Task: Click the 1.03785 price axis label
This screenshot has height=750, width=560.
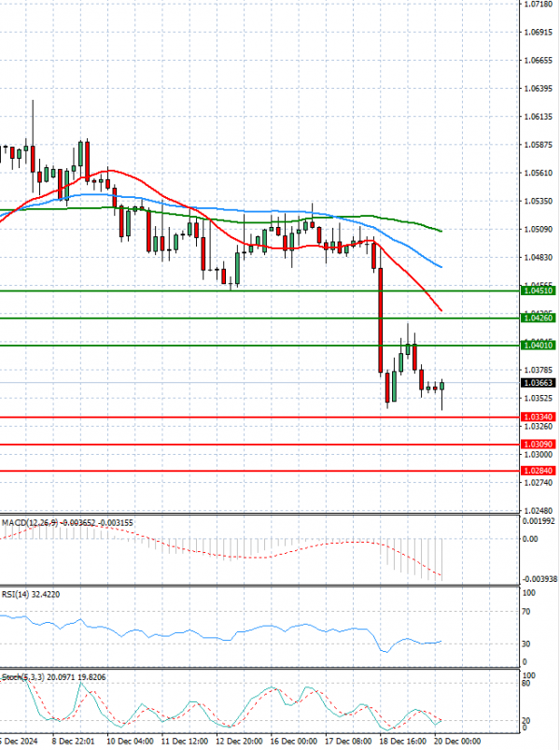Action: pos(539,370)
